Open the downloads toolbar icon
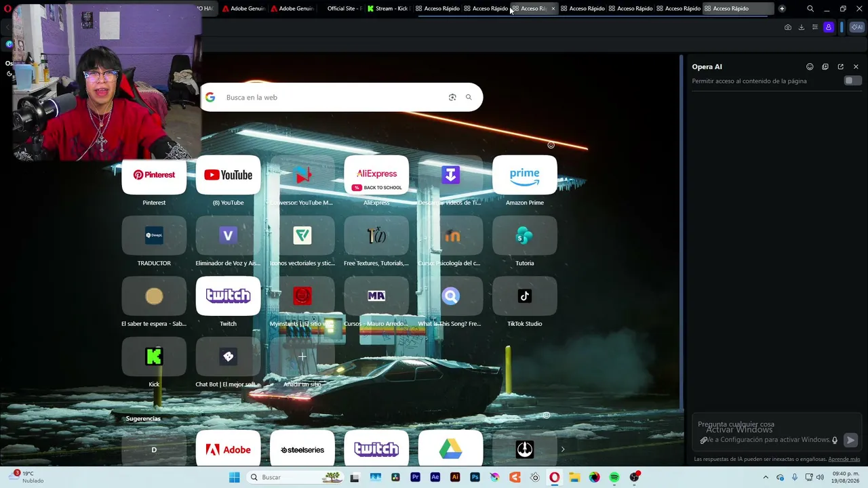Screen dimensions: 868x488 802,27
